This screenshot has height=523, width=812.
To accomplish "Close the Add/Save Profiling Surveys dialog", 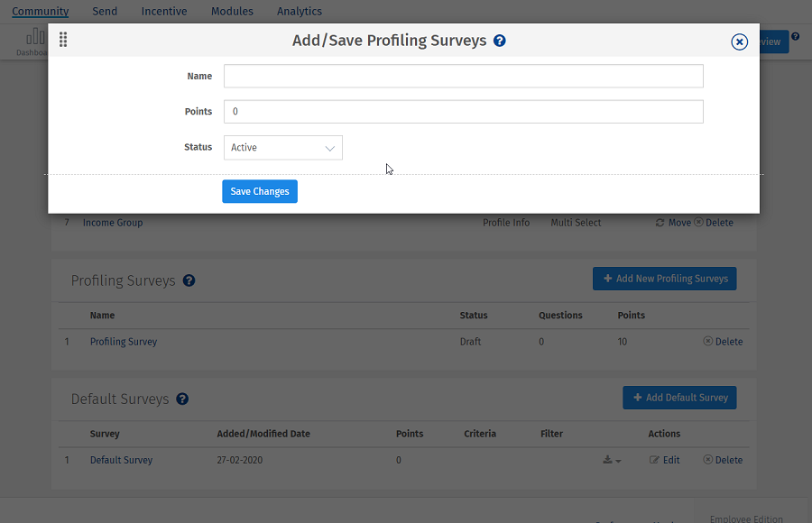I will coord(739,41).
